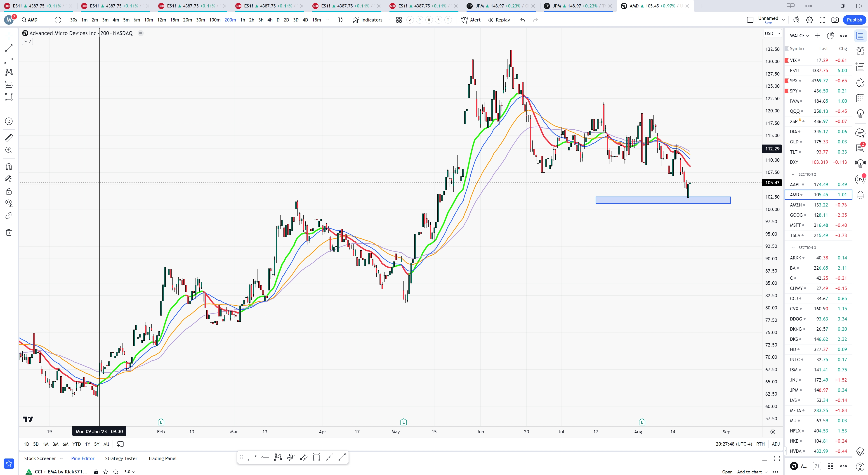Toggle the circled A button in top toolbar
Image resolution: width=868 pixels, height=475 pixels.
click(410, 20)
